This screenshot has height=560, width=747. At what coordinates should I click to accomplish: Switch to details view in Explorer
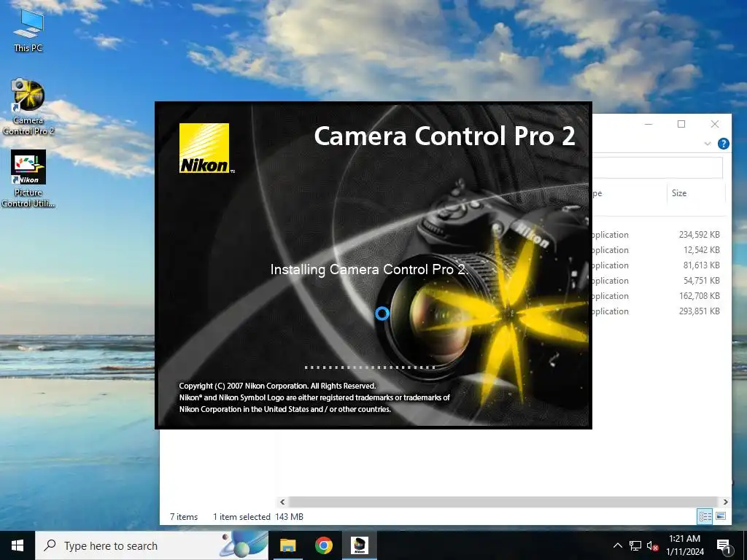705,516
